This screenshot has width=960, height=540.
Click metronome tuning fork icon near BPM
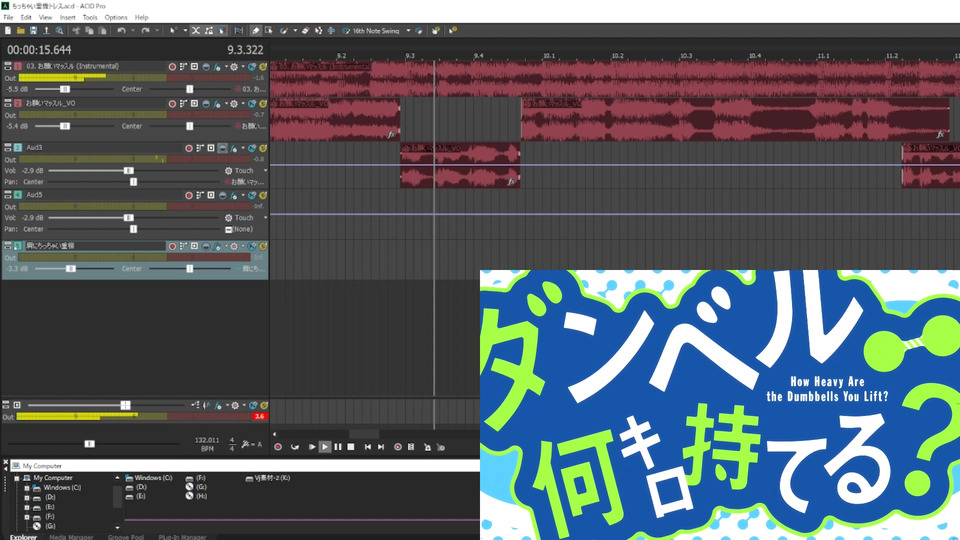pyautogui.click(x=246, y=444)
